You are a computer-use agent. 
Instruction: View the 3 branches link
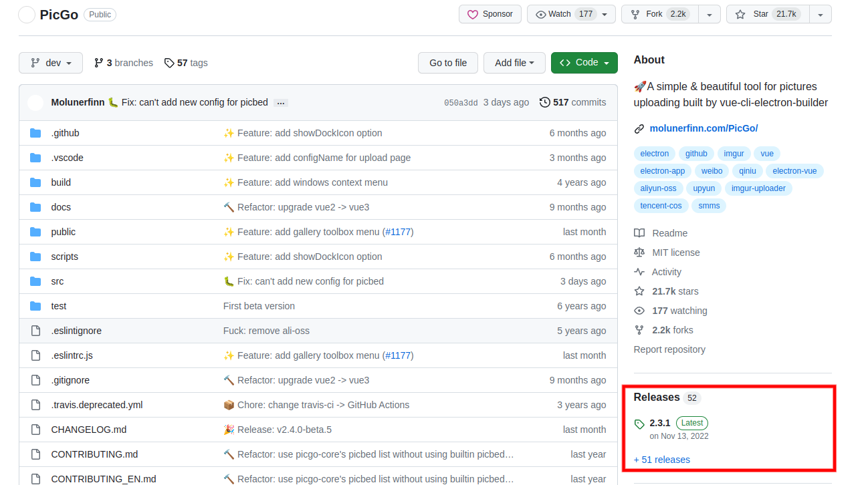[124, 63]
